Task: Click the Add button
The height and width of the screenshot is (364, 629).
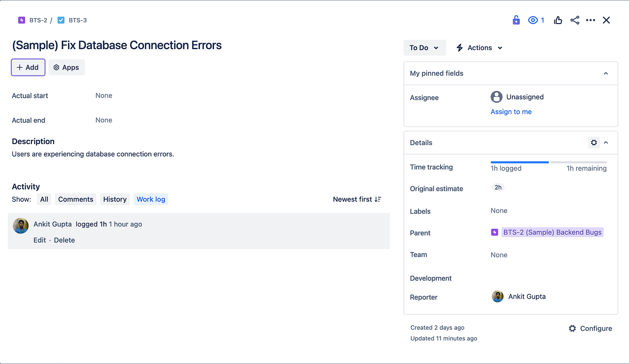Action: [28, 67]
